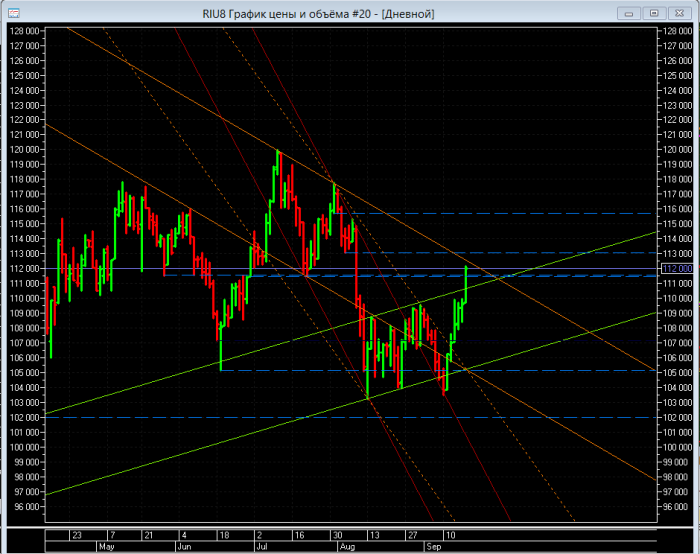
Task: Click 120 000 on the right price scale
Action: (x=678, y=150)
